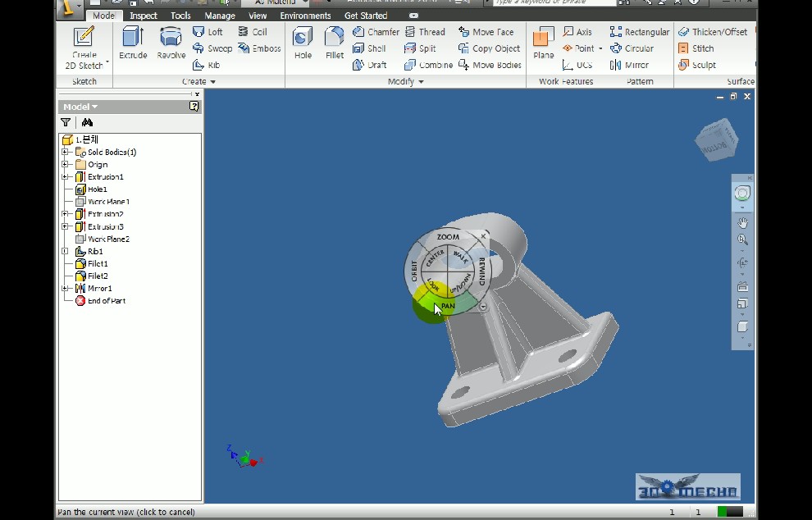Open the navigation wheel menu arrow
This screenshot has width=812, height=520.
[x=483, y=307]
